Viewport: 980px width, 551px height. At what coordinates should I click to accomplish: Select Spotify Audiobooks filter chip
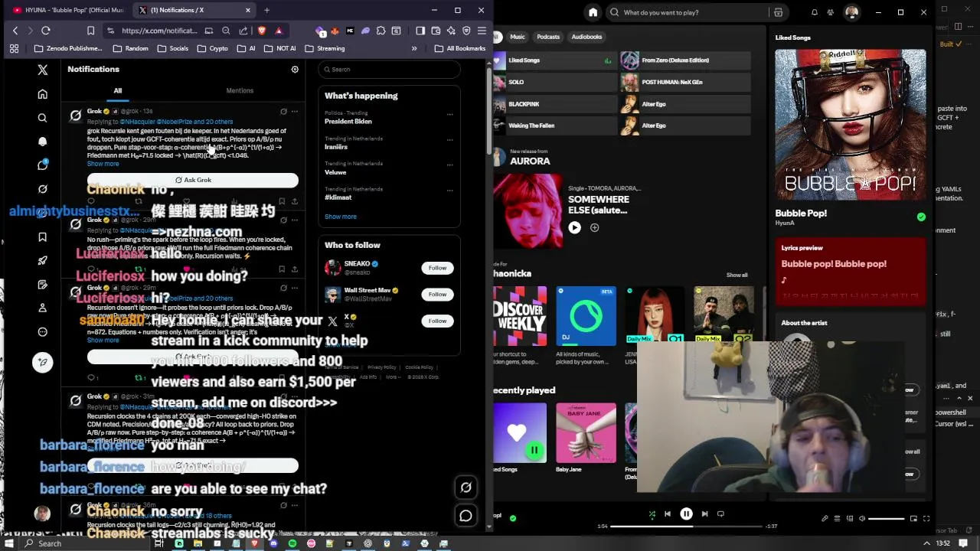587,37
